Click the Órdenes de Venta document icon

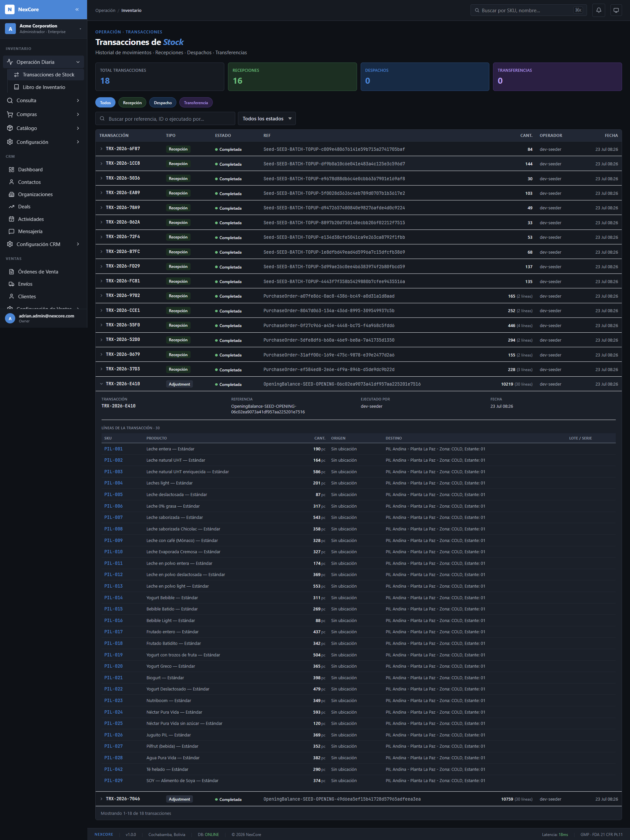point(11,272)
